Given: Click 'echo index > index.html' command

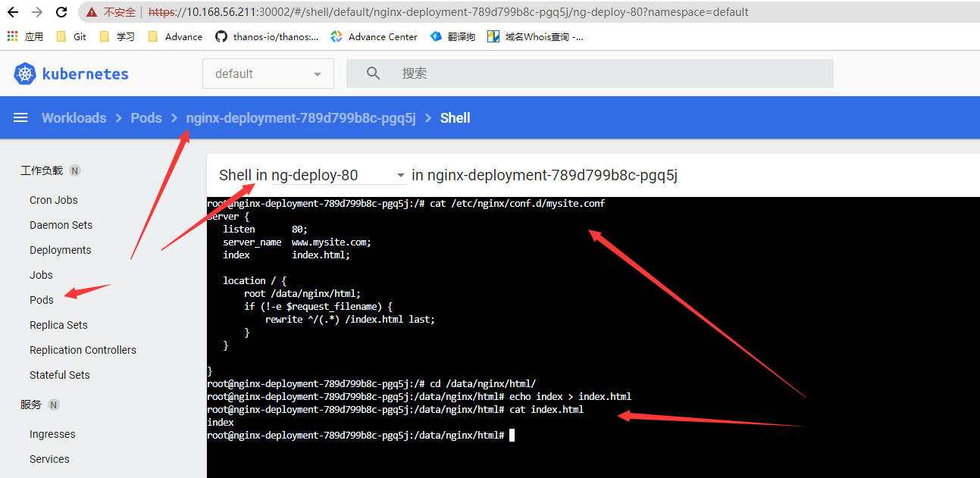Looking at the screenshot, I should pos(570,397).
